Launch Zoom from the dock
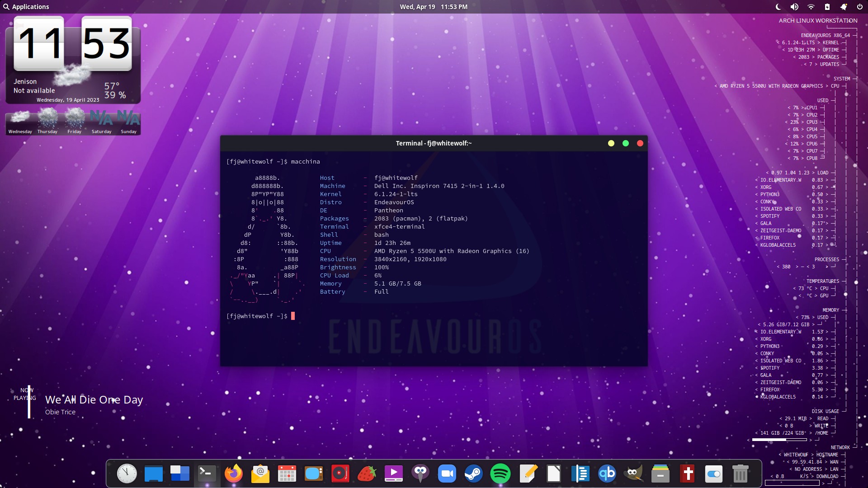 click(447, 474)
